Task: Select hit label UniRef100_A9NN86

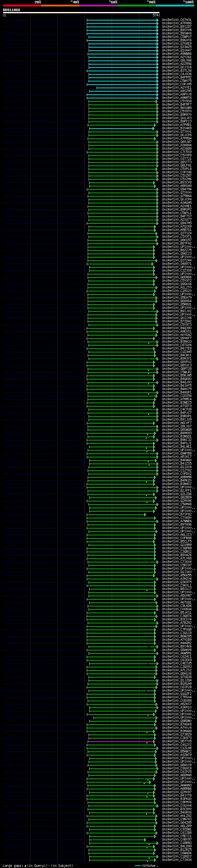Action: [177, 54]
